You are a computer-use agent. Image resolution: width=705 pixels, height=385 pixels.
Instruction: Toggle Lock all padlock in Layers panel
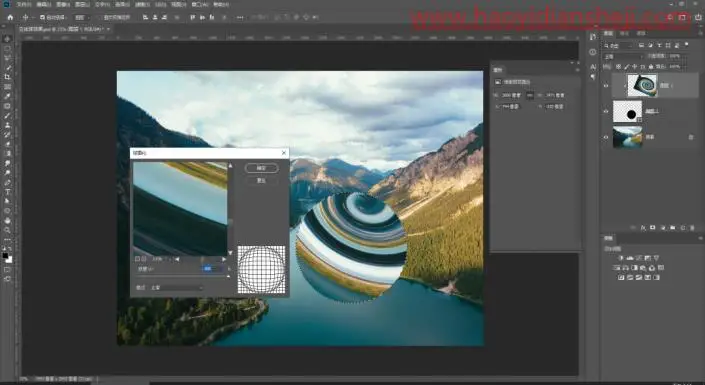point(651,67)
